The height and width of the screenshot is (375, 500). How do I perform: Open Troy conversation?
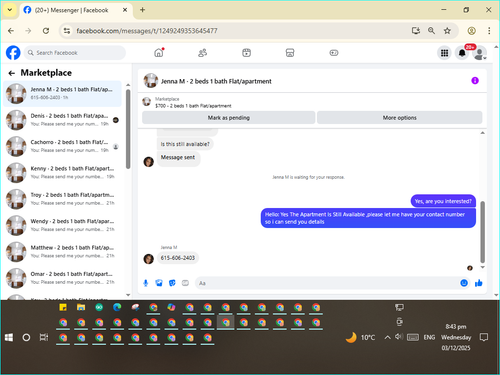[62, 199]
